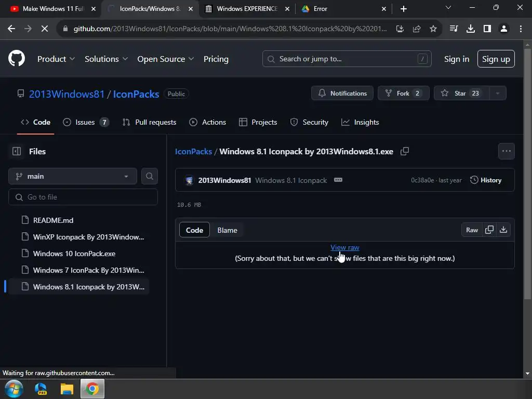Viewport: 532px width, 399px height.
Task: Expand the commit message ellipsis
Action: [x=338, y=180]
